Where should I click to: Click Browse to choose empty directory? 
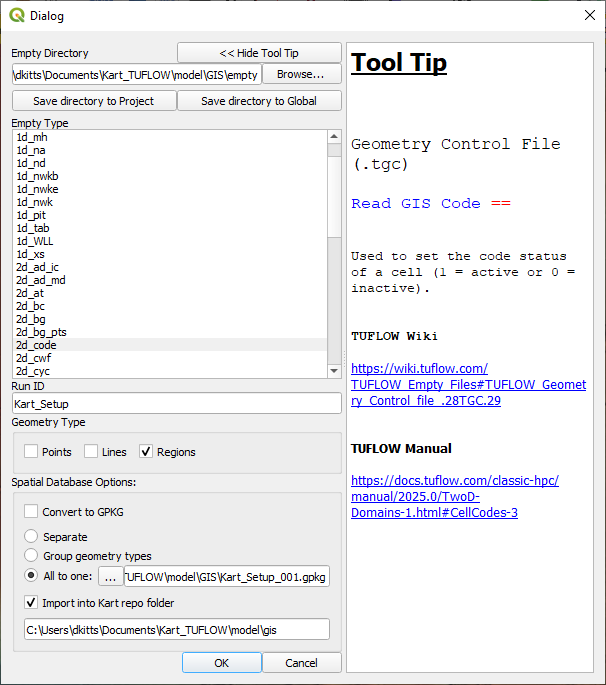(301, 74)
